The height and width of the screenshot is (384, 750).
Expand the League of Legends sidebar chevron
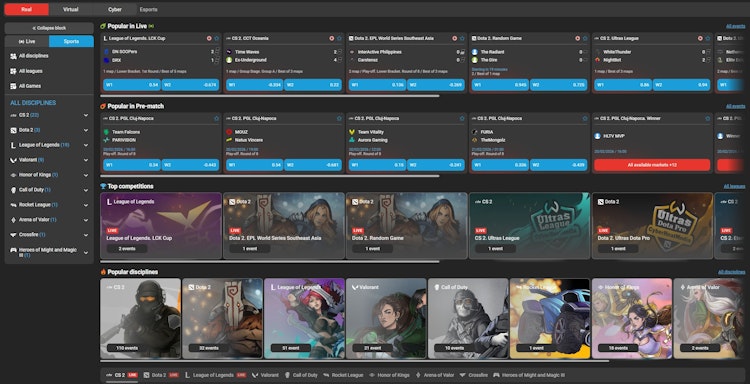point(86,145)
